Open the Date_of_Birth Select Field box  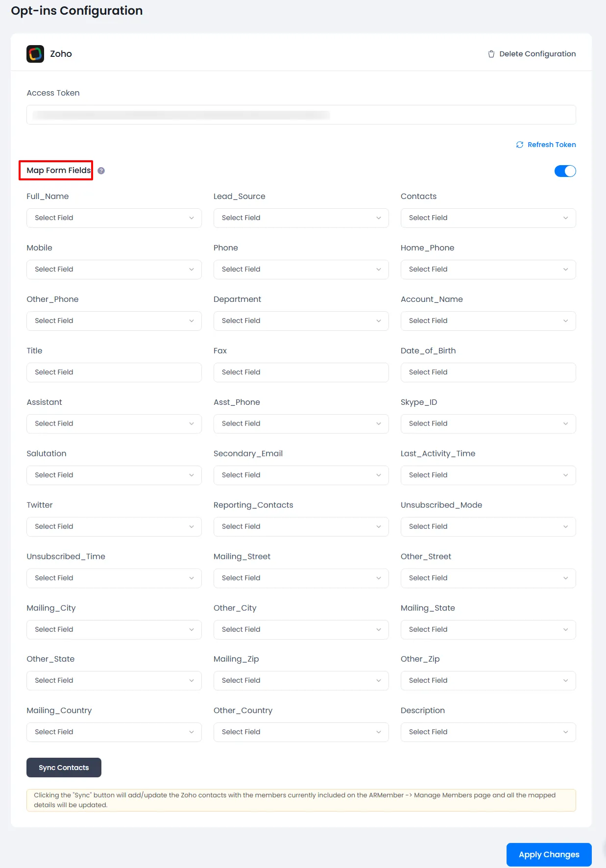(x=488, y=372)
